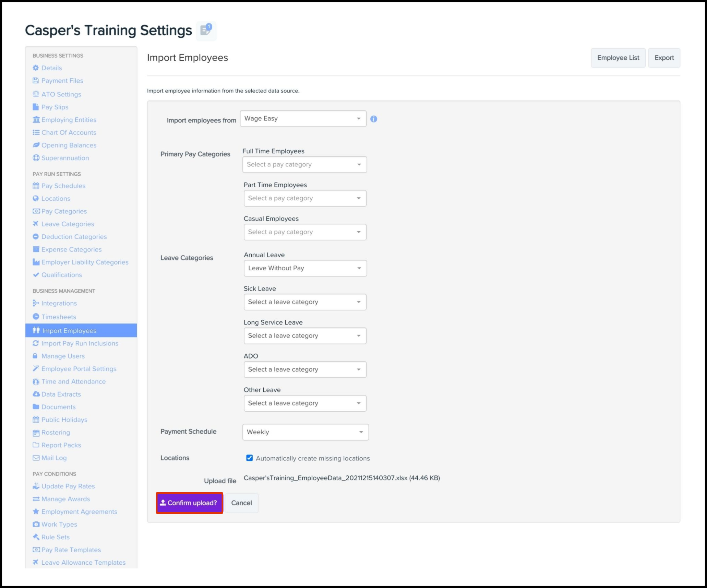Click the blue info icon beside Wage Easy
Image resolution: width=707 pixels, height=588 pixels.
coord(374,119)
